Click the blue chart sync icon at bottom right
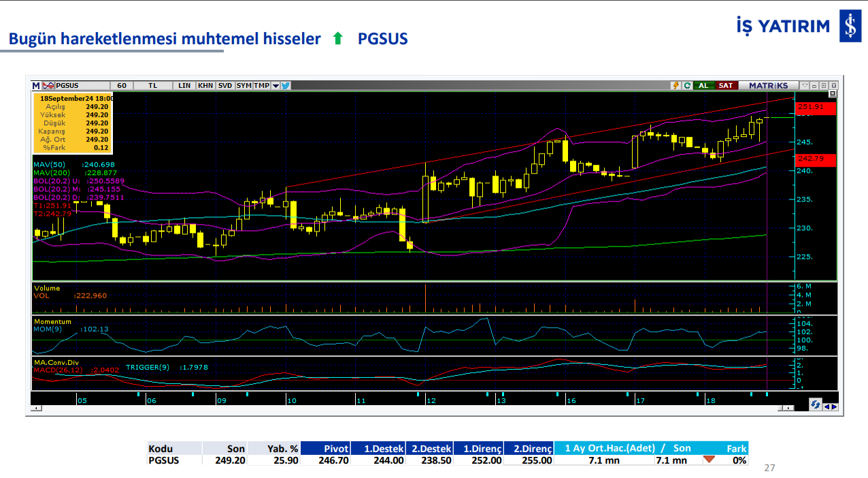 click(815, 404)
